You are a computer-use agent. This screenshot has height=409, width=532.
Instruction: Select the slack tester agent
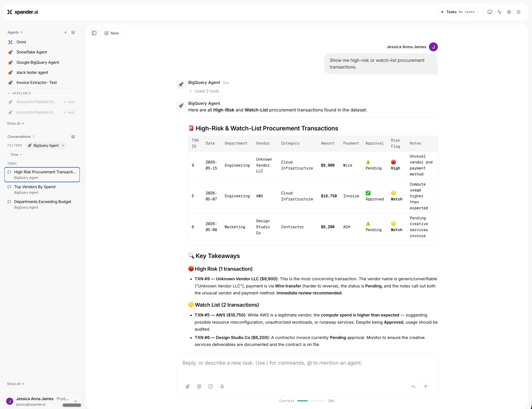[42, 73]
